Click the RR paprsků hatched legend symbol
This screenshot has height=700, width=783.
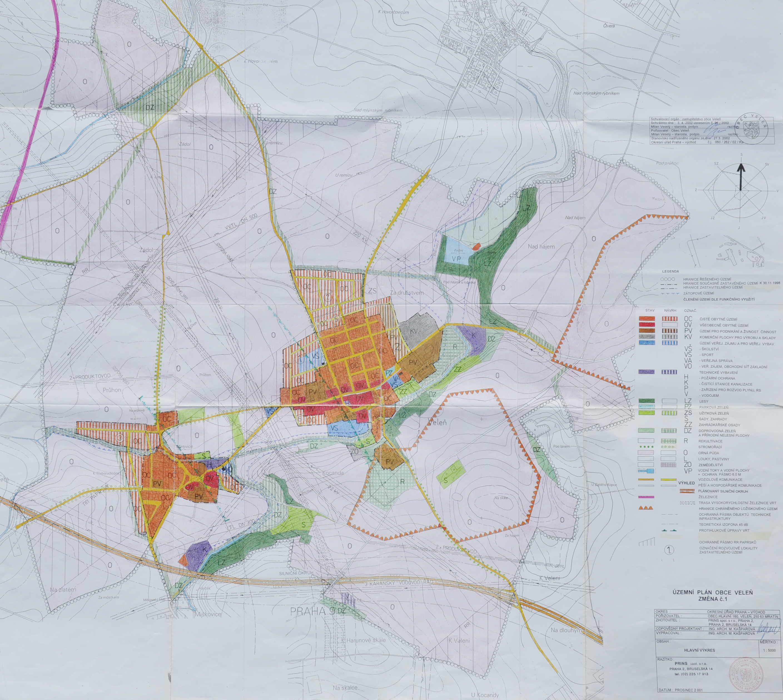647,542
